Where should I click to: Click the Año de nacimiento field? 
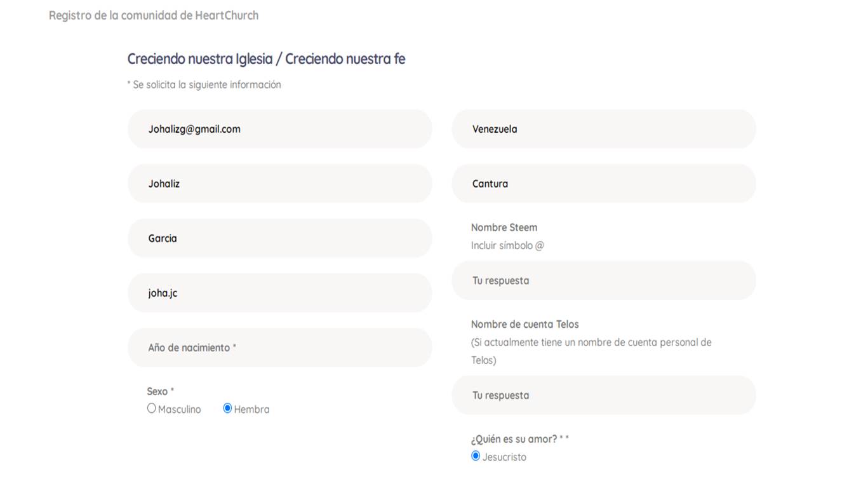[x=280, y=348]
